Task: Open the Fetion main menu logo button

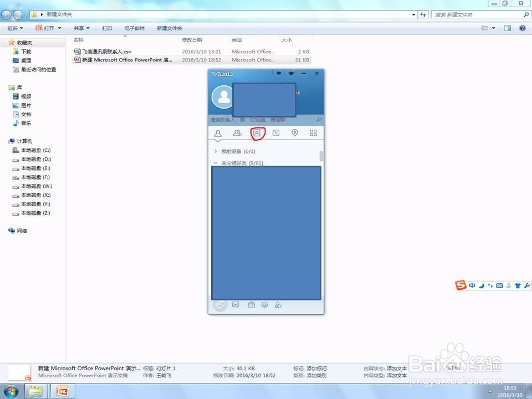Action: click(220, 305)
